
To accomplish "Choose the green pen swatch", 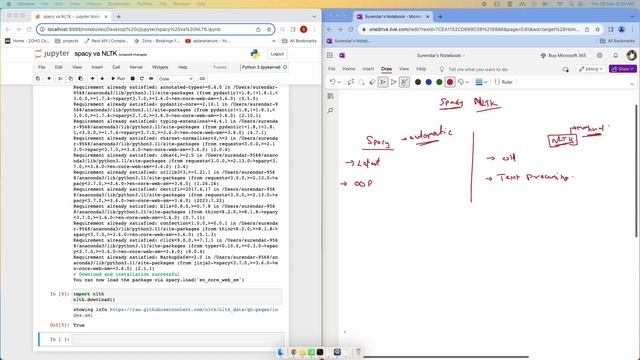I will coord(439,82).
